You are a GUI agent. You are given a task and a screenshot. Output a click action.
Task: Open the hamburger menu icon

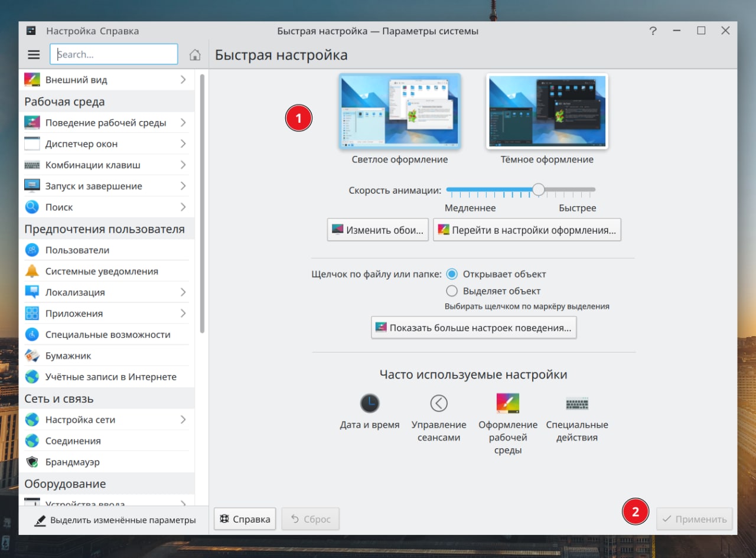34,54
